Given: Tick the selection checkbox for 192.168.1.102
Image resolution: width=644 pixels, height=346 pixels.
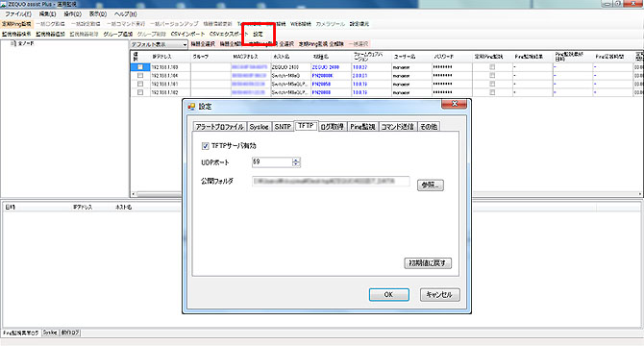Looking at the screenshot, I should tap(140, 92).
